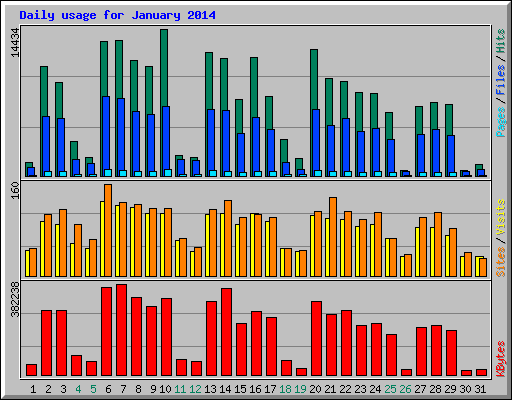The height and width of the screenshot is (400, 512).
Task: Click day 2 on the x-axis
Action: coord(48,389)
